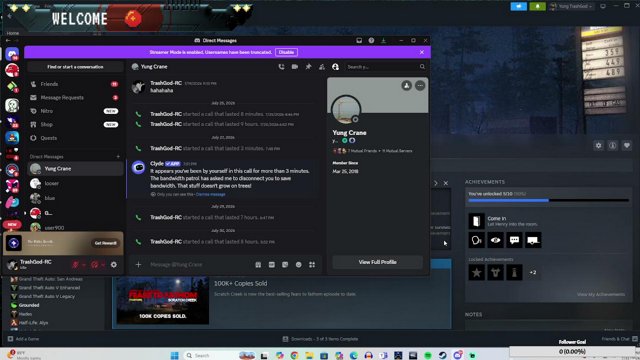Open Message Requests
Screen dimensions: 640x360
pos(75,98)
